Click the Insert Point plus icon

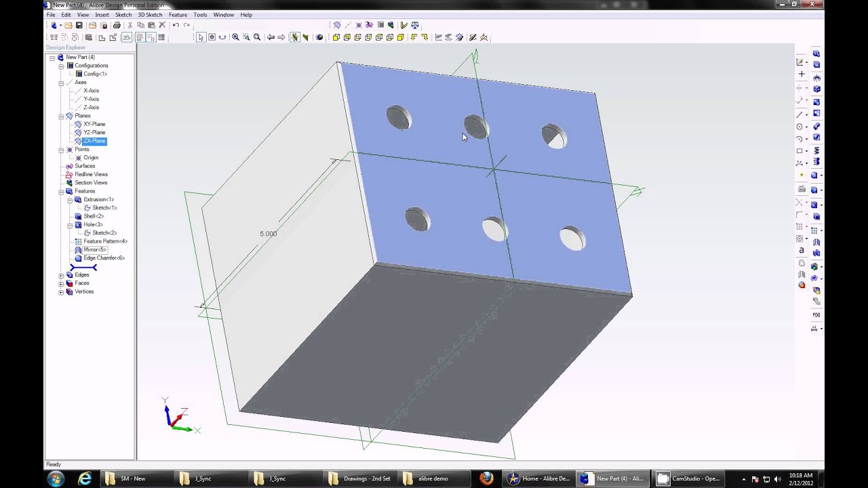(x=802, y=74)
